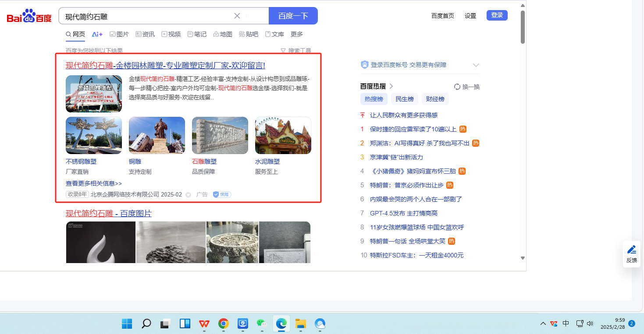Open WeChat from the taskbar

point(262,324)
